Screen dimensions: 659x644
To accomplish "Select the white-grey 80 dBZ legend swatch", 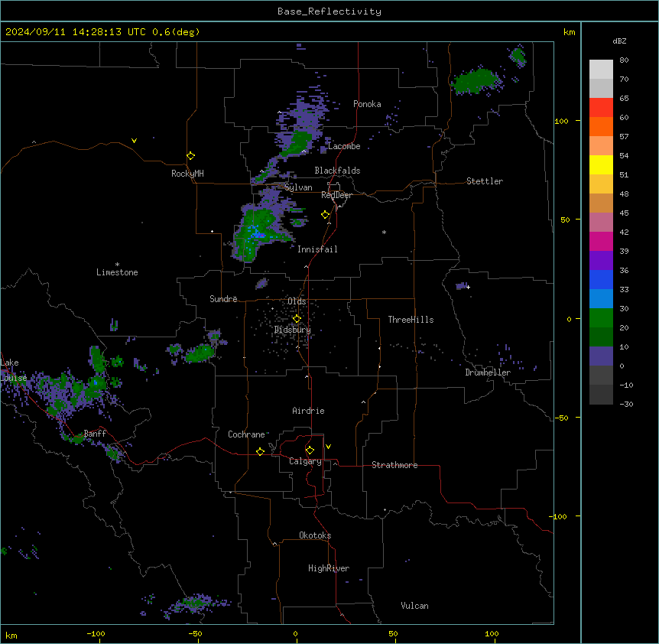I will coord(601,70).
